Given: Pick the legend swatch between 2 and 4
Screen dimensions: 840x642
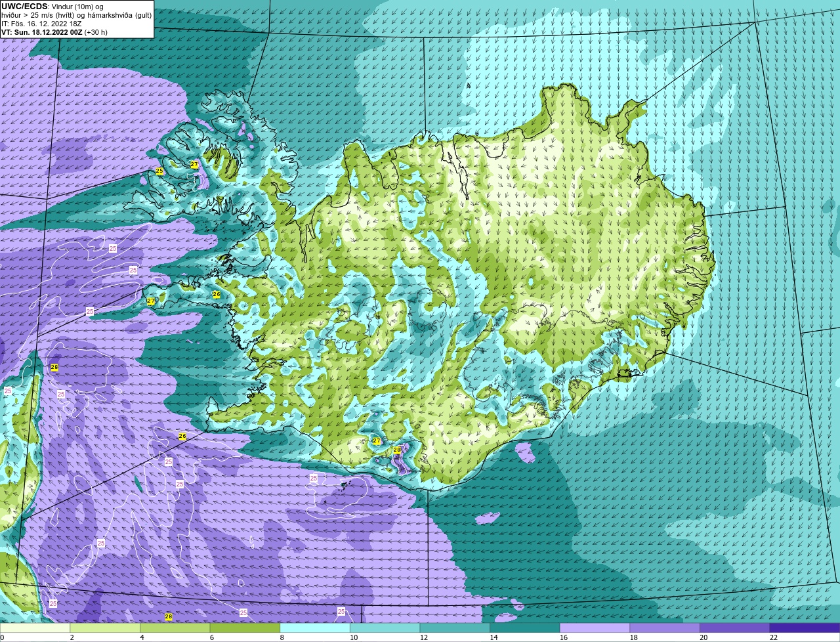Looking at the screenshot, I should pyautogui.click(x=105, y=628).
